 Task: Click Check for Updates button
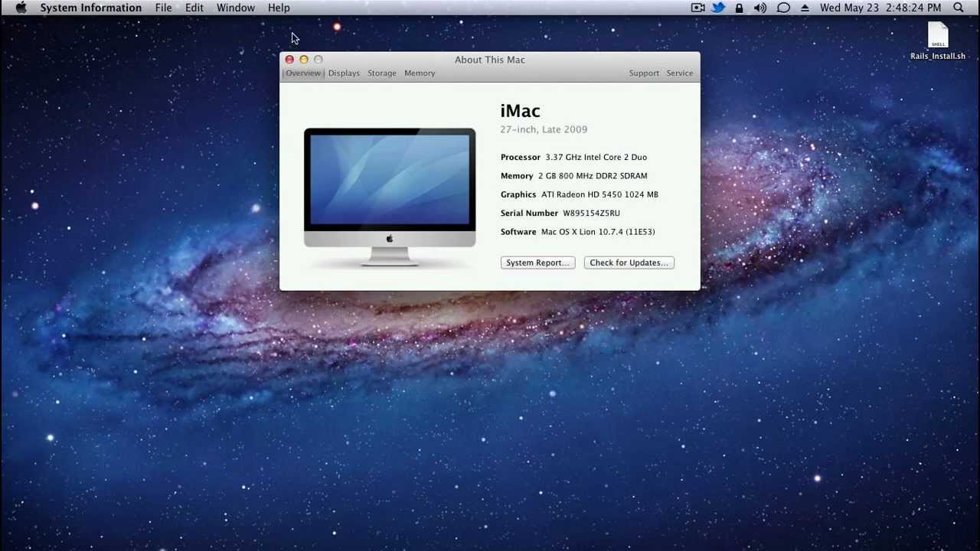click(629, 262)
